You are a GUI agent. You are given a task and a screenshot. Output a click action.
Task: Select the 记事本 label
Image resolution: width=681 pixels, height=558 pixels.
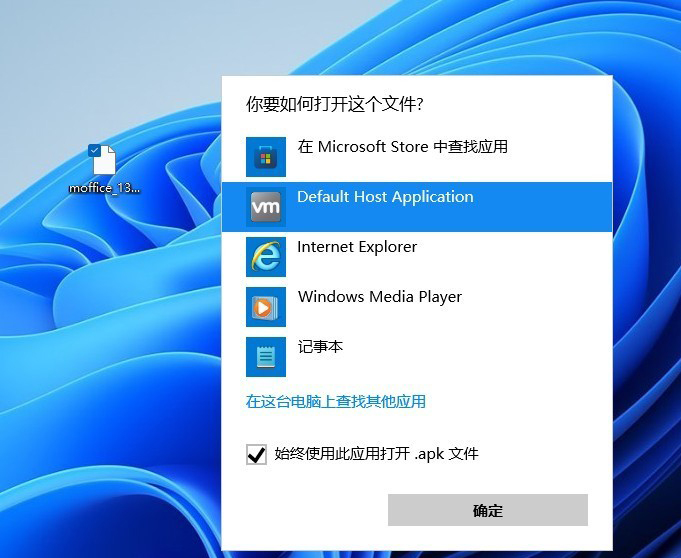(x=320, y=347)
